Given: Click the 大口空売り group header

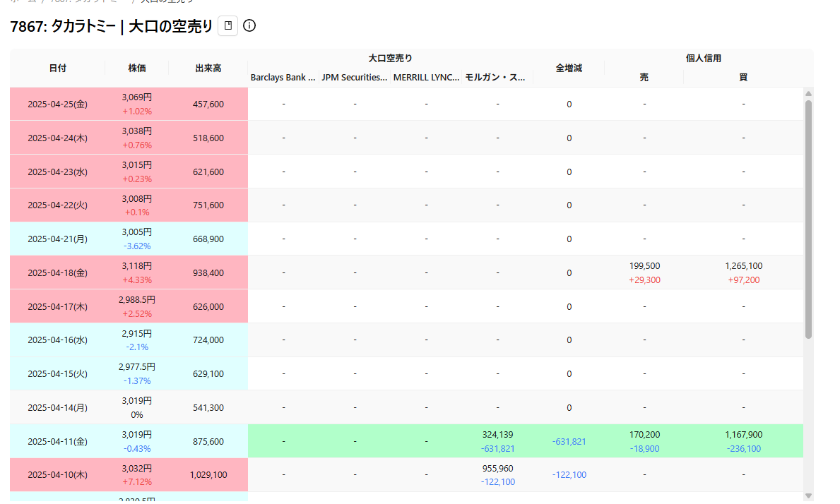Looking at the screenshot, I should (390, 59).
